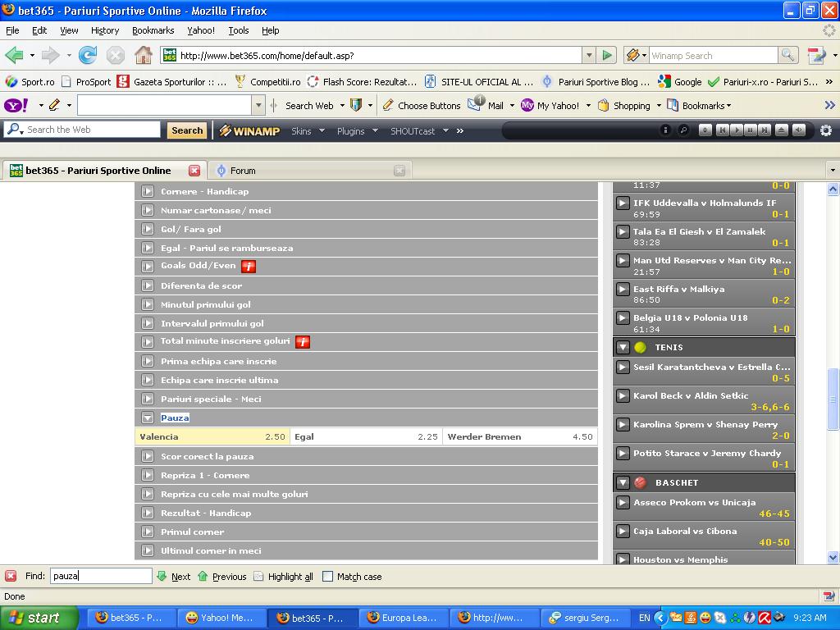Viewport: 840px width, 630px height.
Task: Open the Asseco Prokom vs Unicaja live game
Action: [x=704, y=508]
